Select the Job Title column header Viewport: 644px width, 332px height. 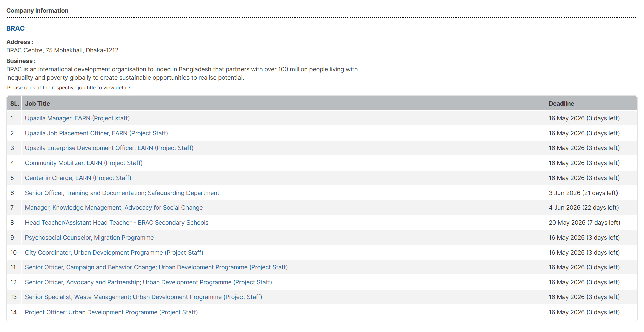pos(283,104)
